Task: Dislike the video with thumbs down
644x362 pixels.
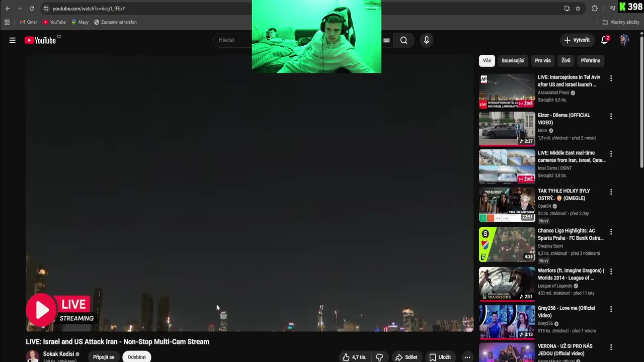Action: [379, 357]
